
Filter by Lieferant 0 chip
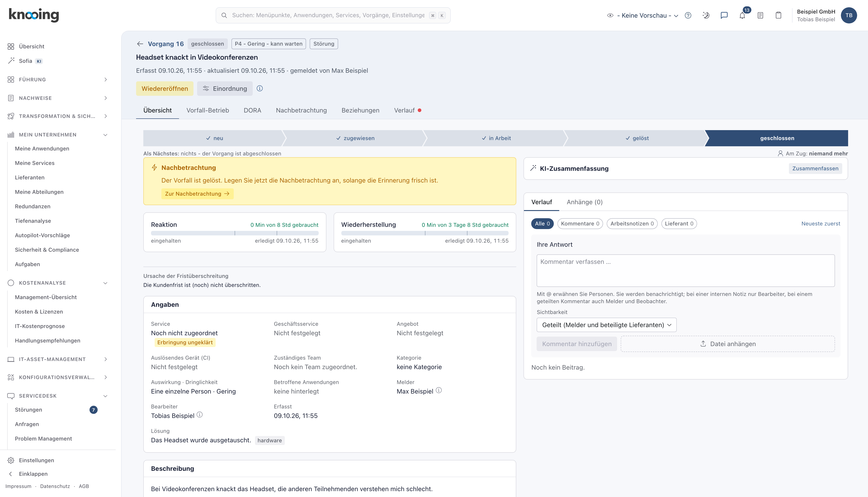coord(679,224)
